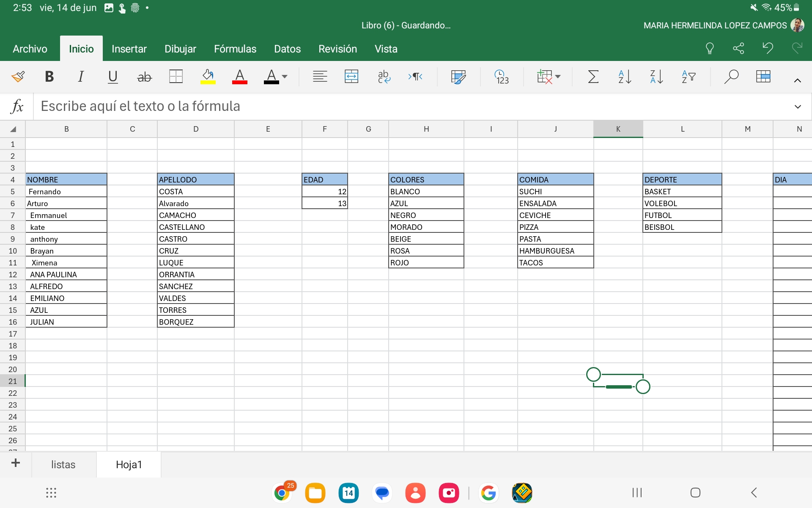Click the merge and center icon
The height and width of the screenshot is (508, 812).
click(x=351, y=77)
